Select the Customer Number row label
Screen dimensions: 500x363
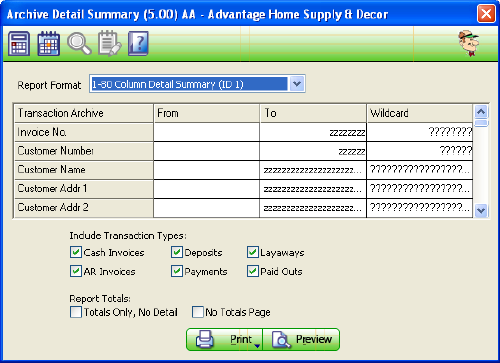click(x=83, y=151)
